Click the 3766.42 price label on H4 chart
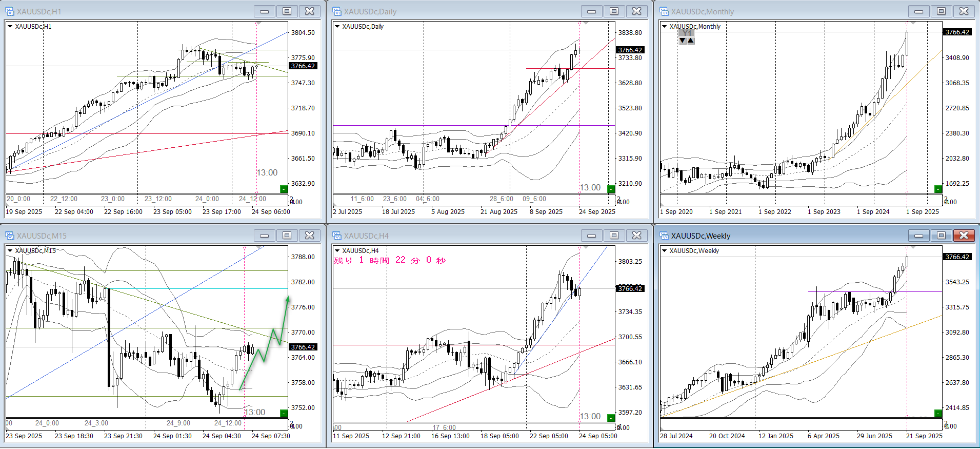Image resolution: width=980 pixels, height=449 pixels. click(630, 288)
